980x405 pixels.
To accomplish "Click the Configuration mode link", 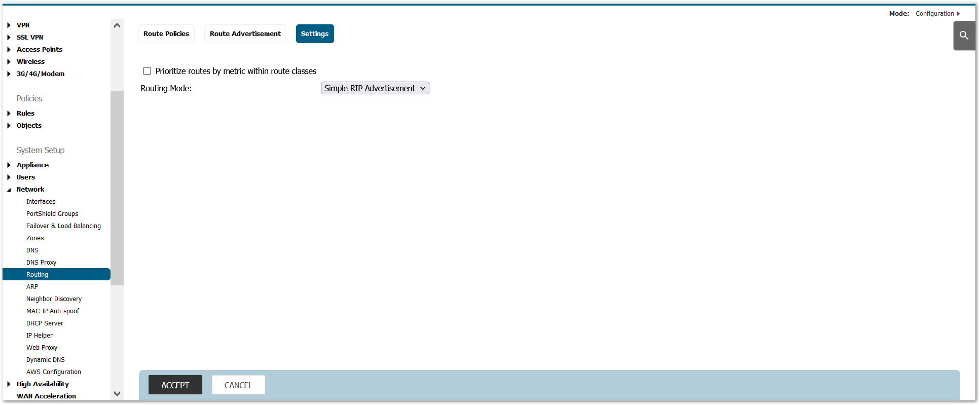I will (935, 14).
